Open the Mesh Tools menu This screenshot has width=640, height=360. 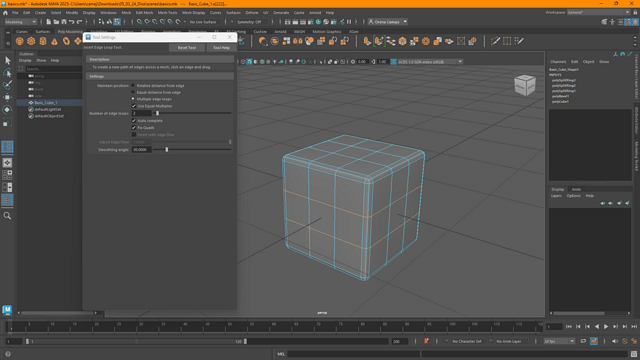[167, 13]
